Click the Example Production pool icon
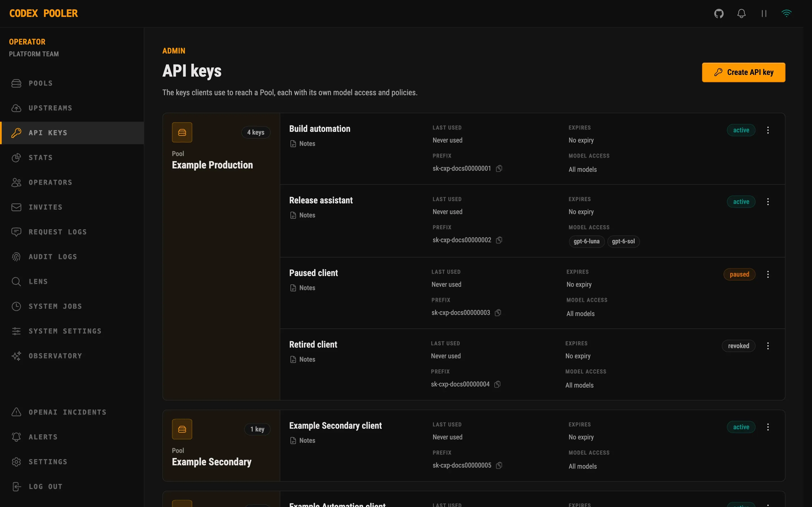The width and height of the screenshot is (812, 507). click(182, 132)
